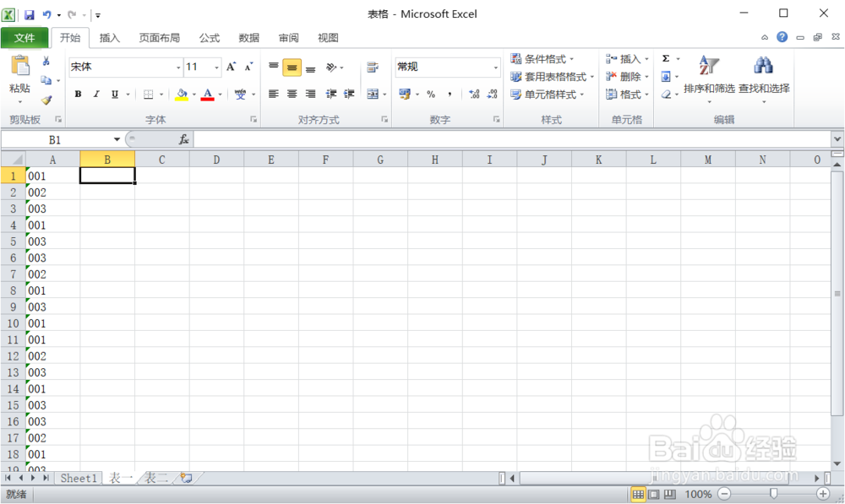Select column C header

[x=161, y=160]
